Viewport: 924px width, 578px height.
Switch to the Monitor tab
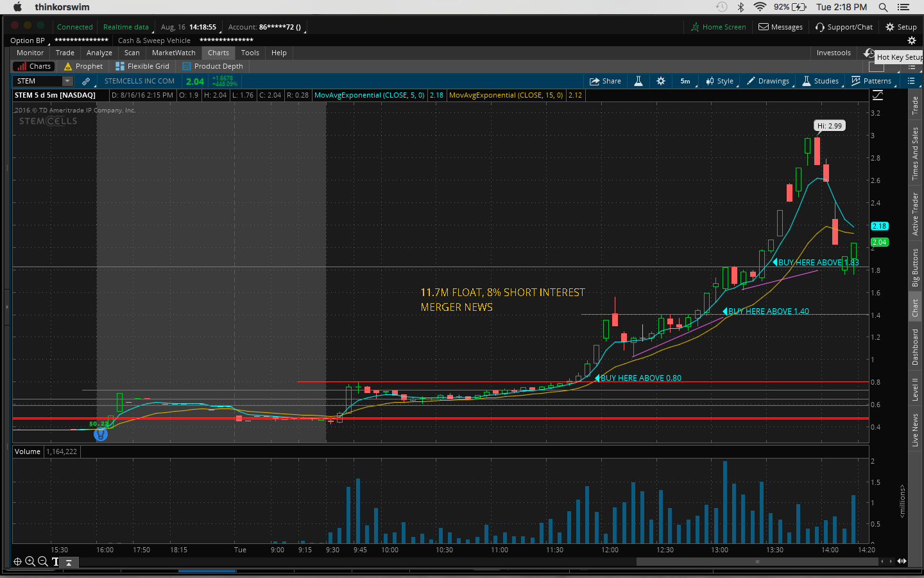click(30, 53)
